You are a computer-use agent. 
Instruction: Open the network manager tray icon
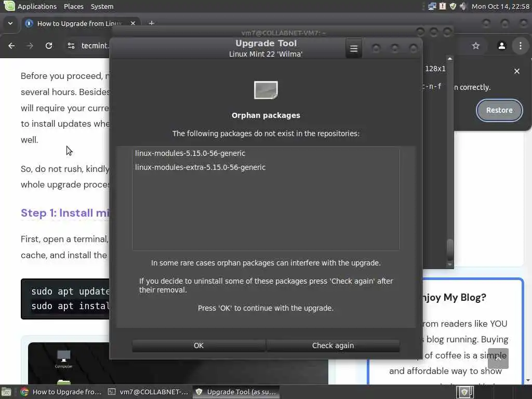click(432, 6)
